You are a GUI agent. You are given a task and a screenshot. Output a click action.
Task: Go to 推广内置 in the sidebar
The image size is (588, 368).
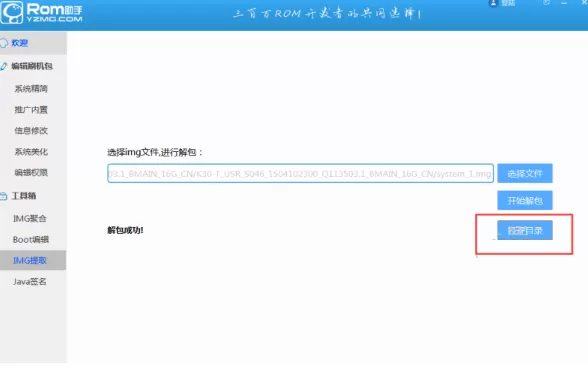pos(31,110)
